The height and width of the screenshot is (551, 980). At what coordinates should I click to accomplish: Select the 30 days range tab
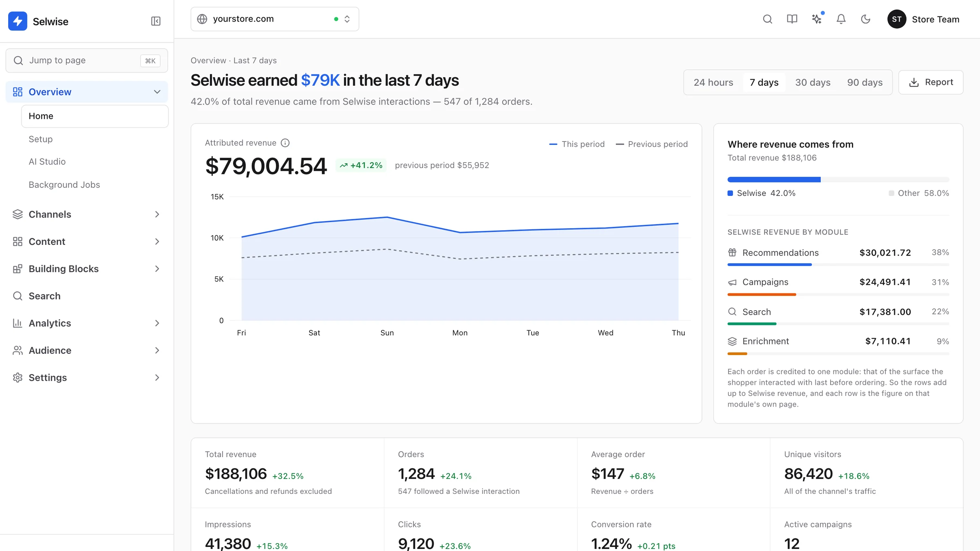click(813, 82)
